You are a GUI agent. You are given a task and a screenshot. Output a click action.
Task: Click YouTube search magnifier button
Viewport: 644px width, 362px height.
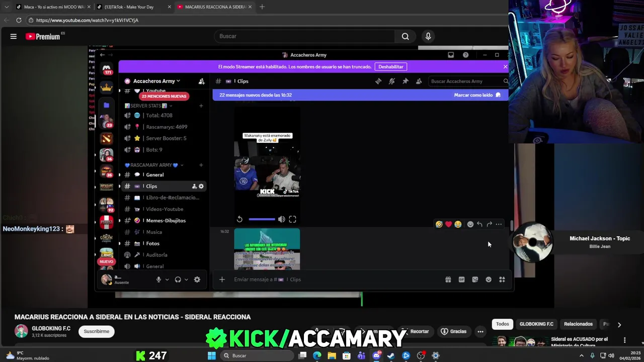tap(405, 36)
